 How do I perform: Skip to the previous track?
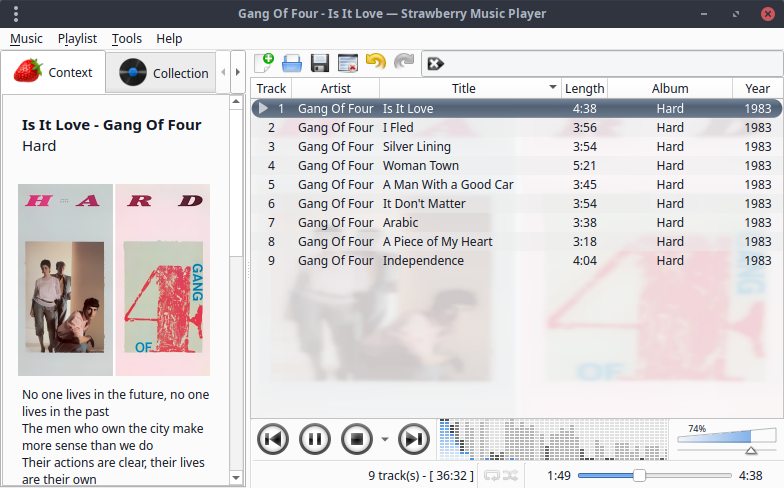[273, 438]
